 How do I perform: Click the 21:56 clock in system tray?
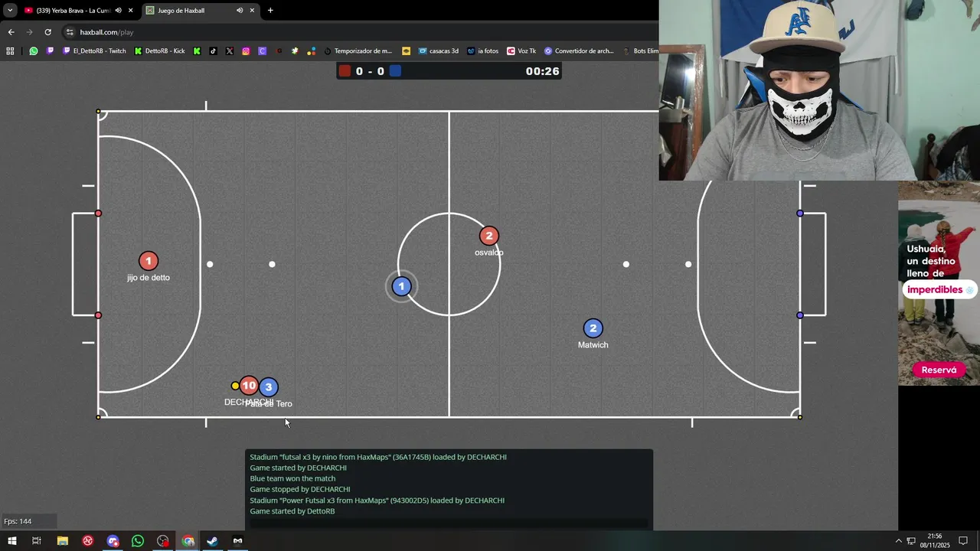click(934, 536)
